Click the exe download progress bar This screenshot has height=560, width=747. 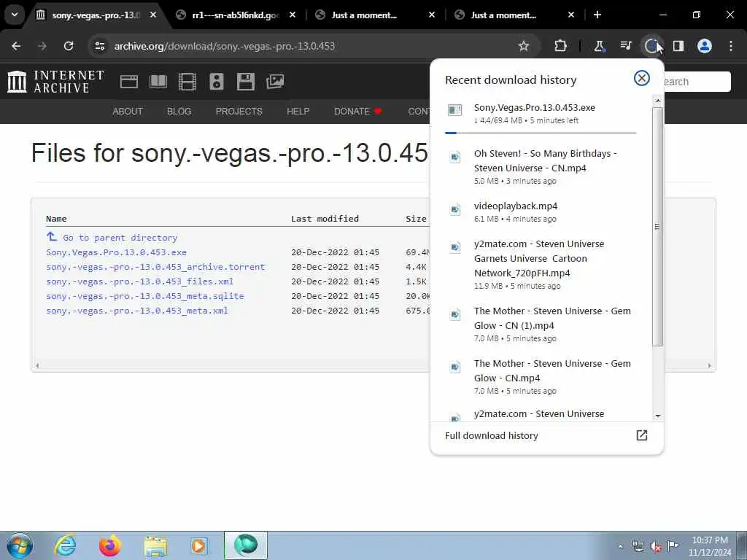tap(541, 133)
